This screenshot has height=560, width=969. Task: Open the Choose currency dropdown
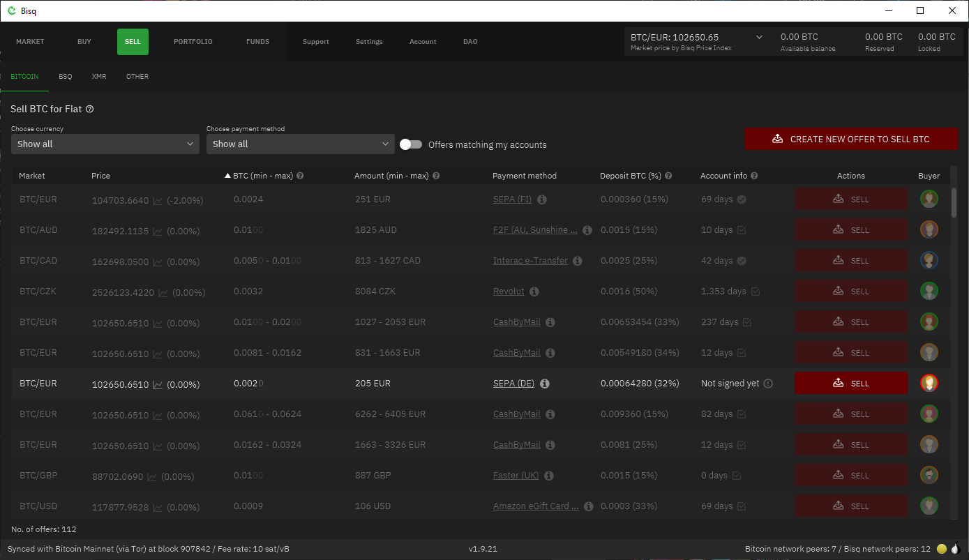pos(105,144)
